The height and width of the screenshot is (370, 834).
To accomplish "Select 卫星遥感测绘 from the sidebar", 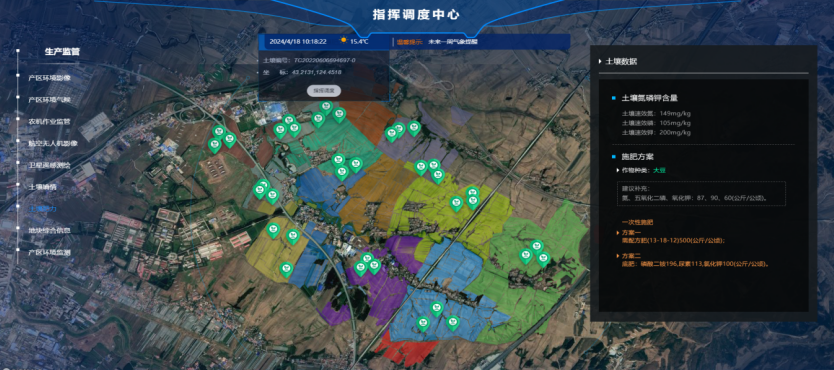I will [x=49, y=165].
